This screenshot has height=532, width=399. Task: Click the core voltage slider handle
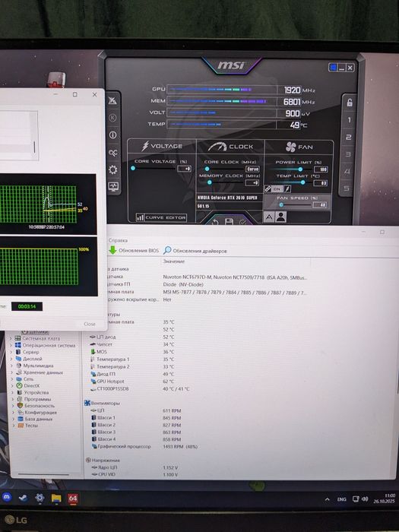tap(133, 168)
